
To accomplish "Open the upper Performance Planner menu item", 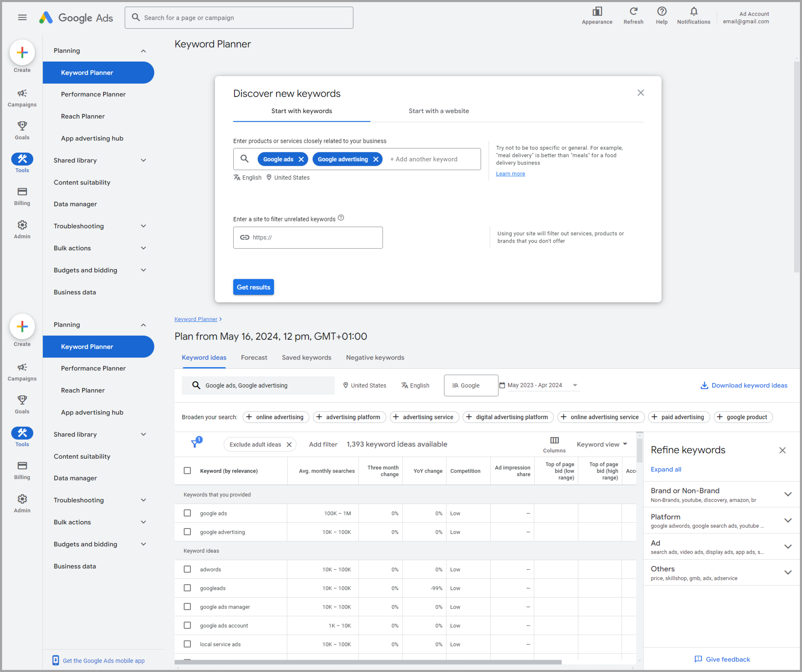I will click(93, 94).
